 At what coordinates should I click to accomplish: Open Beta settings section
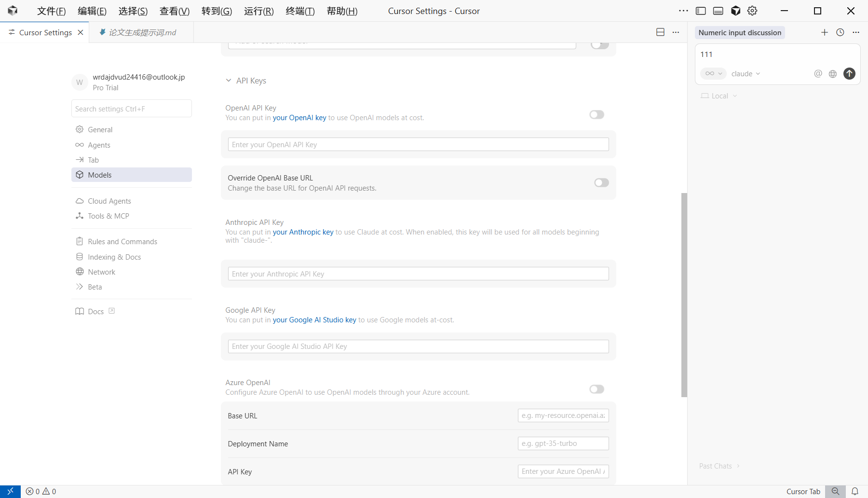[x=132, y=287]
